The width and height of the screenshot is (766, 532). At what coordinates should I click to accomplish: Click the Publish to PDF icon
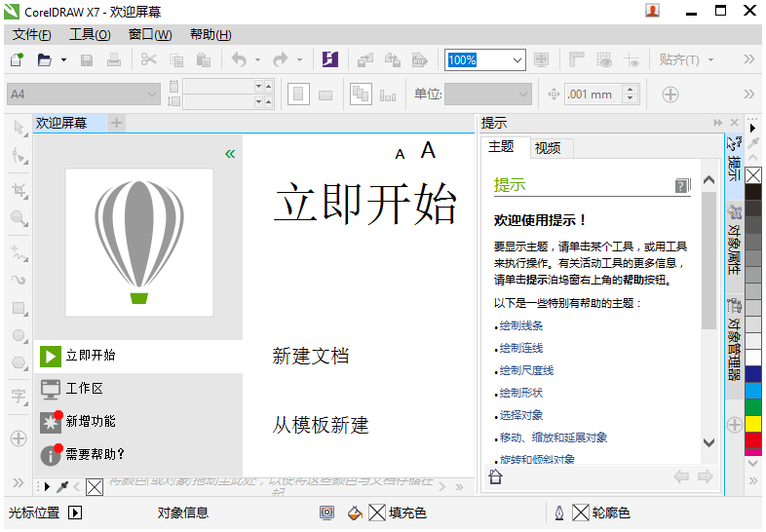pos(420,59)
